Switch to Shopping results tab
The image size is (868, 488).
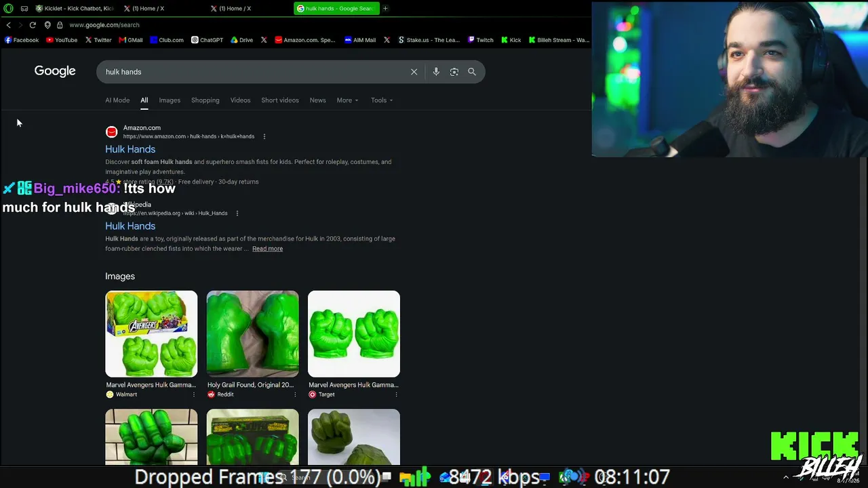tap(205, 100)
